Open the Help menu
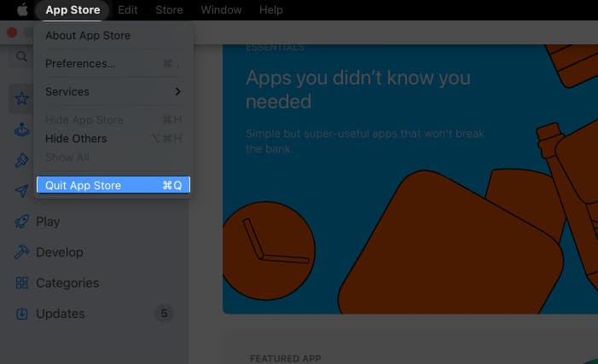The height and width of the screenshot is (364, 598). (270, 10)
